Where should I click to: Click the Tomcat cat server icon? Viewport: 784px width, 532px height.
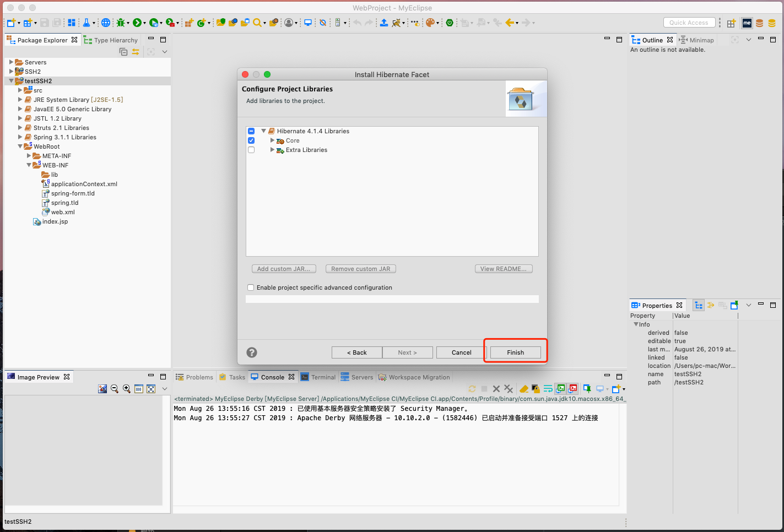pyautogui.click(x=396, y=23)
